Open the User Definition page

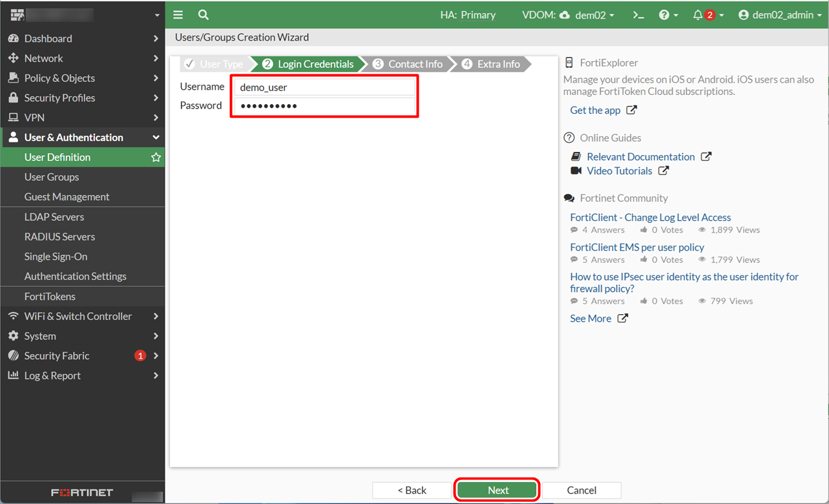[83, 157]
